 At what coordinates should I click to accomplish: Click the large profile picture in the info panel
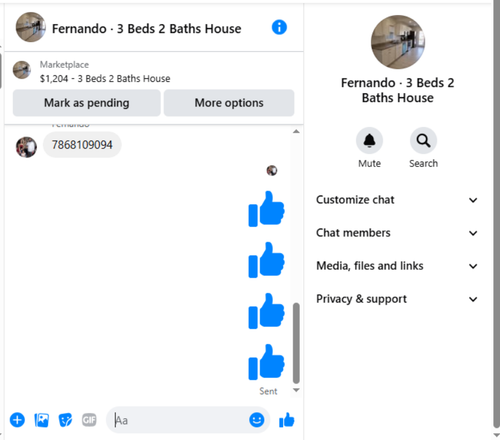398,42
